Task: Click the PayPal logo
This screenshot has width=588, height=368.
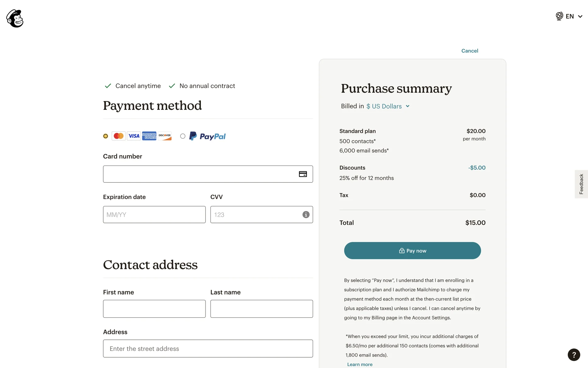Action: (x=208, y=136)
